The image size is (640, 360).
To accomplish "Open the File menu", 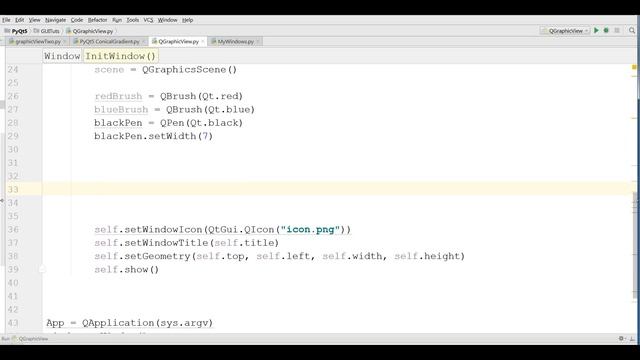I will tap(6, 20).
